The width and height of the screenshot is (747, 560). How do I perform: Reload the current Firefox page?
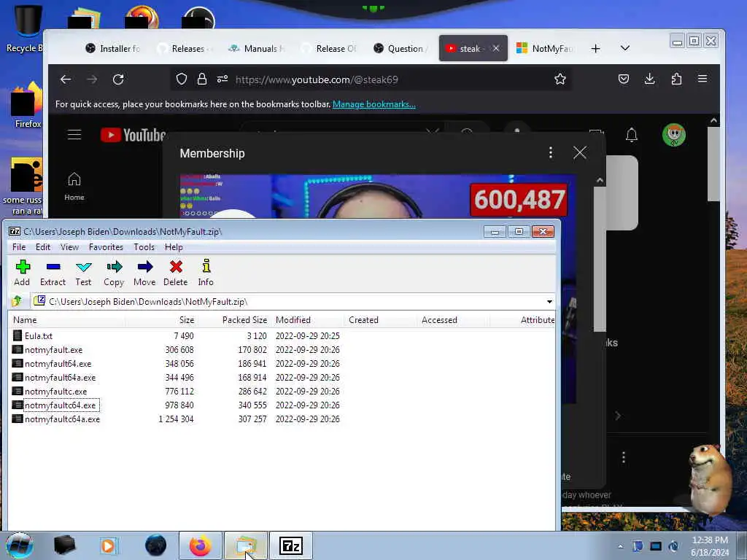118,79
